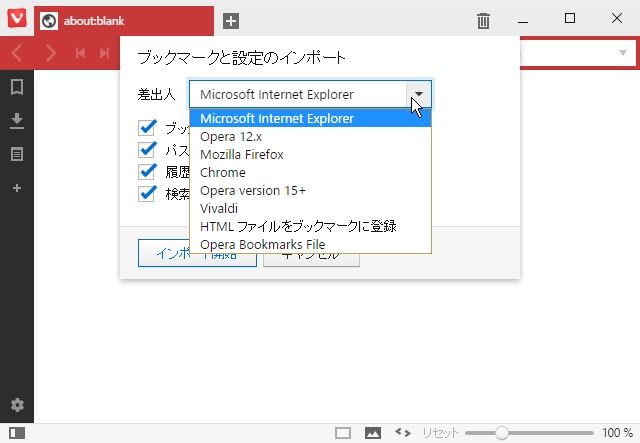Add a web panel with plus icon
The height and width of the screenshot is (443, 640).
pos(17,188)
